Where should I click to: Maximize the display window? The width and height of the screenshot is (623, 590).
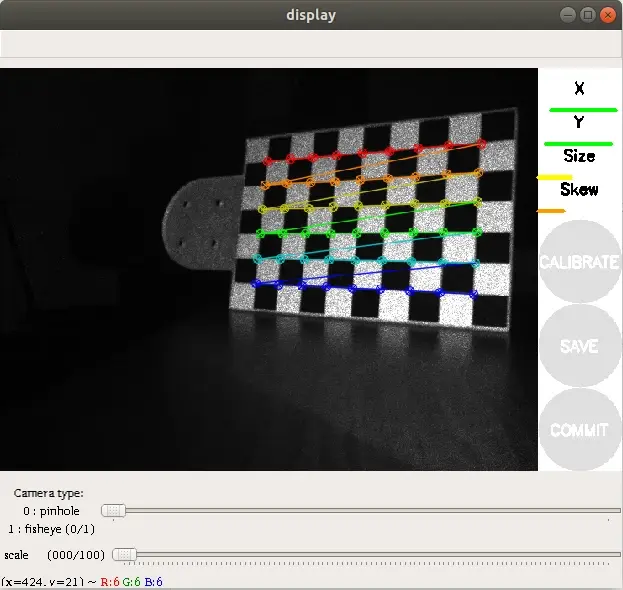click(588, 15)
